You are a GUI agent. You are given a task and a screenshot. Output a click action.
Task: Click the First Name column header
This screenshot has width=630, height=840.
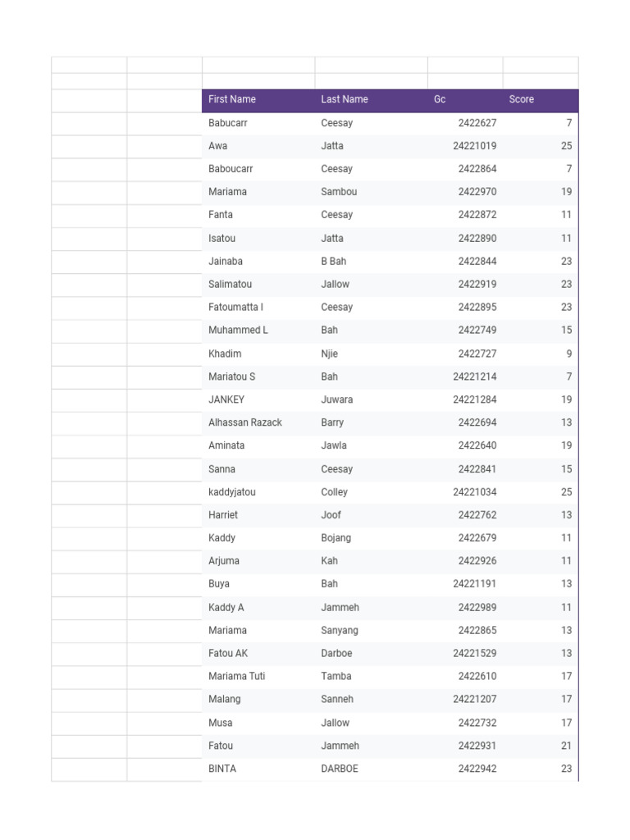coord(258,100)
